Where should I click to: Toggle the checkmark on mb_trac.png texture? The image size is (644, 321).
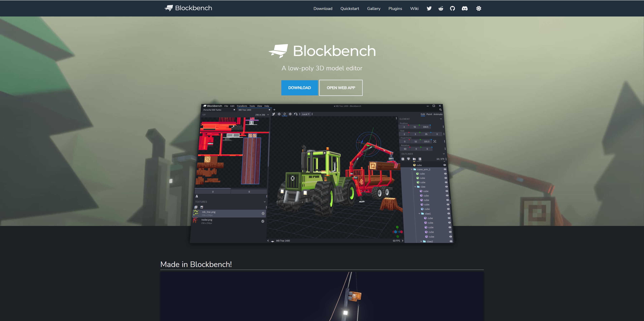263,213
